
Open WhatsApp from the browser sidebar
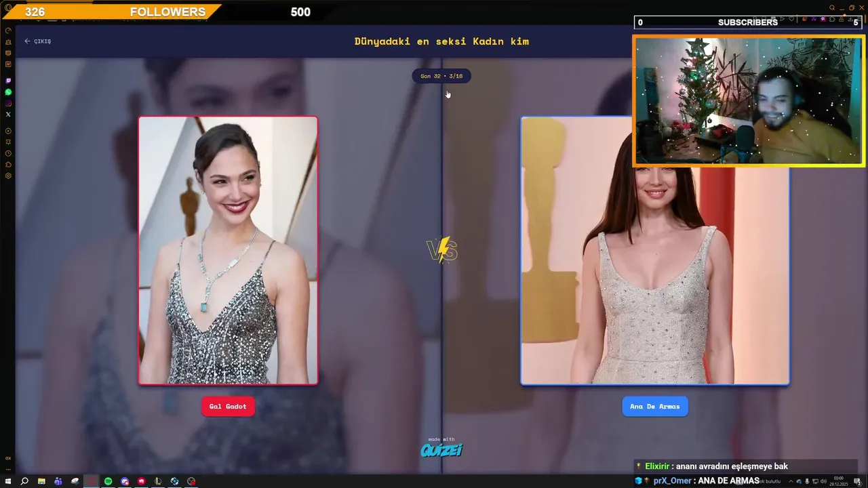pyautogui.click(x=8, y=91)
